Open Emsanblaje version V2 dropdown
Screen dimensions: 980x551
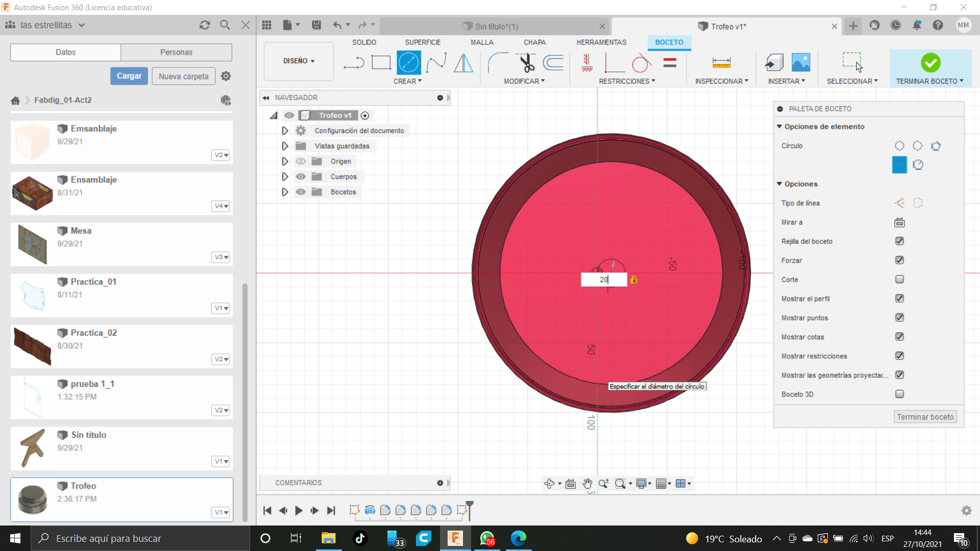[x=220, y=155]
